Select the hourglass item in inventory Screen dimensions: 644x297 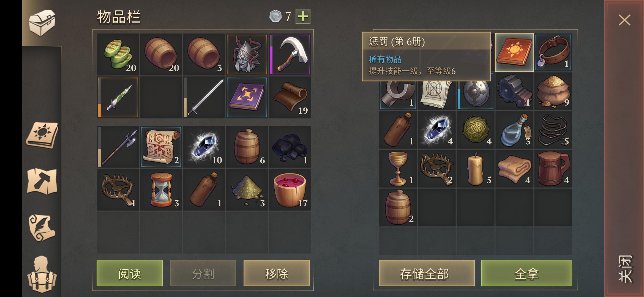click(161, 189)
